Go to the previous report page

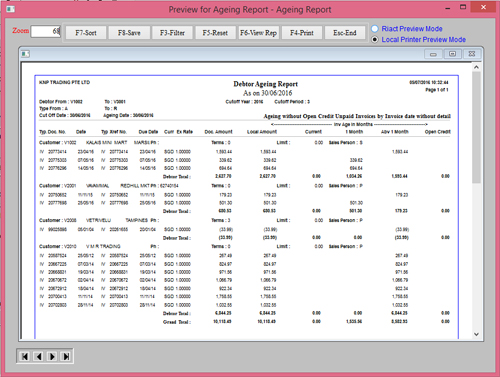(39, 357)
